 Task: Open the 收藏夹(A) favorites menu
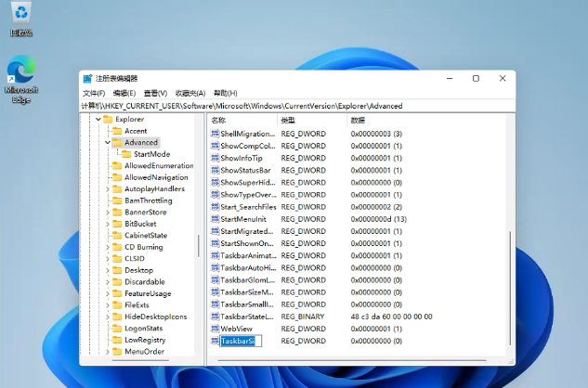[189, 93]
